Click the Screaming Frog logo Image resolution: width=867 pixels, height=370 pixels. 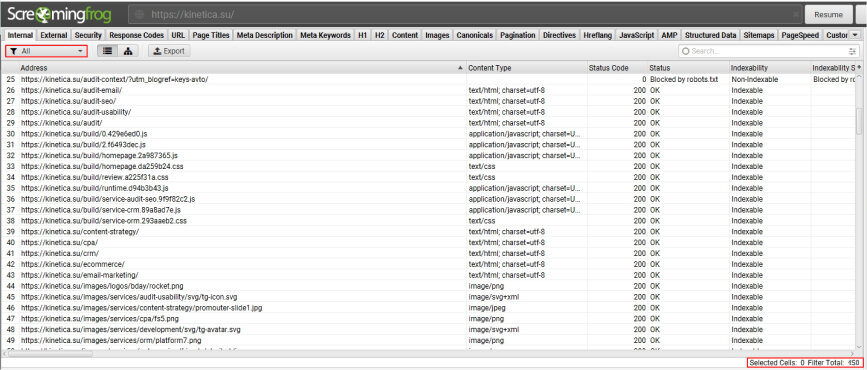click(x=59, y=14)
